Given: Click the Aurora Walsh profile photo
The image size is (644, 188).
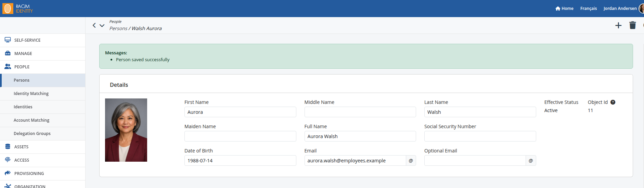Looking at the screenshot, I should click(x=126, y=130).
